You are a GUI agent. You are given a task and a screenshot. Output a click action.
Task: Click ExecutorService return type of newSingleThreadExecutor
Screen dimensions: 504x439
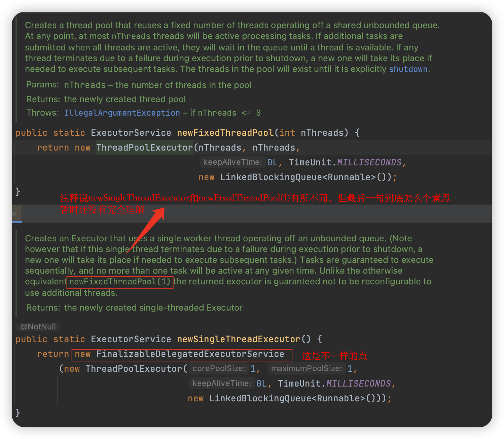131,339
